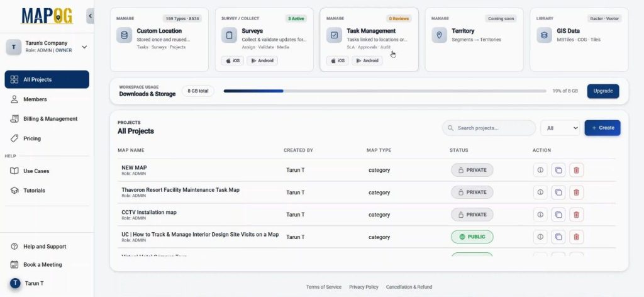Click the storage usage progress bar
644x297 pixels.
pos(385,91)
